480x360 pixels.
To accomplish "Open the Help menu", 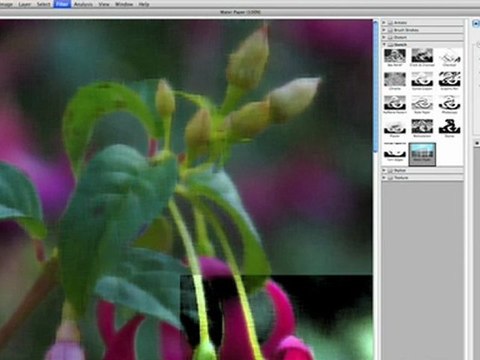I will click(x=144, y=4).
